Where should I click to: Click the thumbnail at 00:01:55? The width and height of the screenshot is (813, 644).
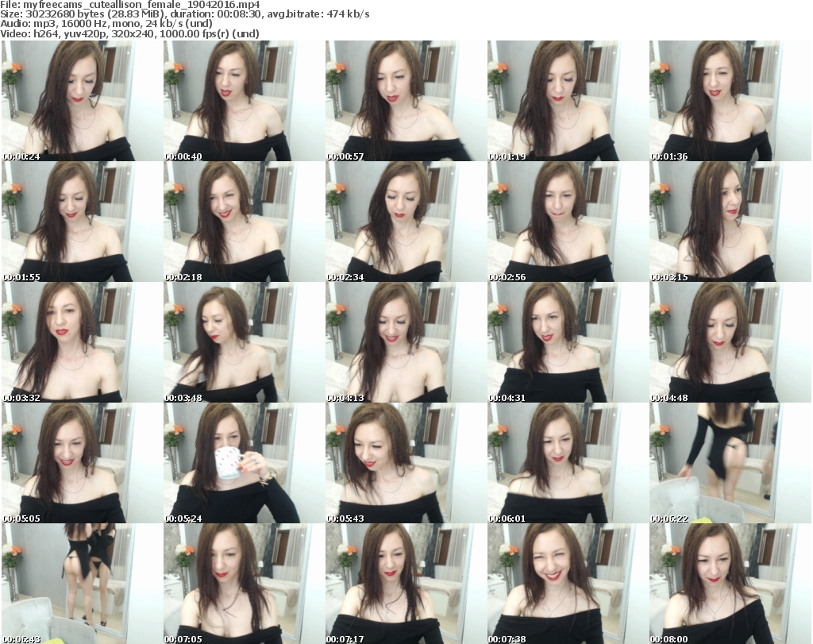(82, 222)
